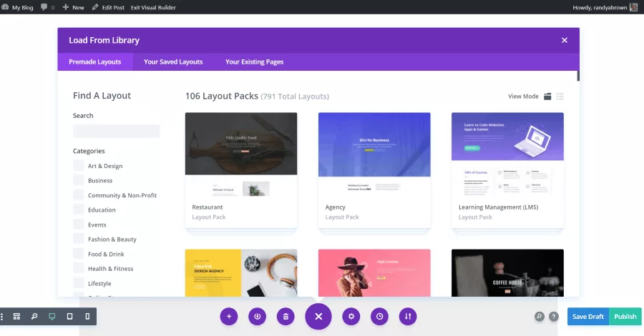Focus the layout Search field
644x336 pixels.
click(116, 132)
